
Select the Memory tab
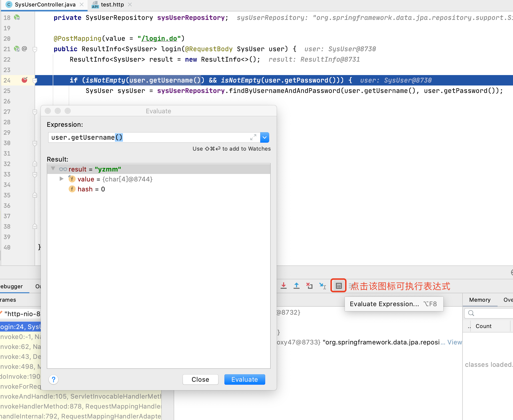pos(480,300)
